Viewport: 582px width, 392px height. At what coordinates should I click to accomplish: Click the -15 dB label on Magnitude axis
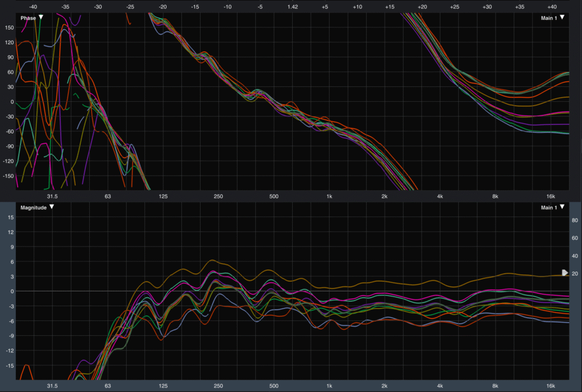[10, 365]
